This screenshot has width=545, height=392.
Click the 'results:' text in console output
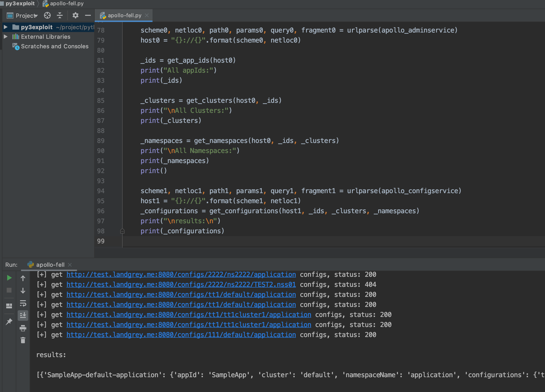click(51, 355)
